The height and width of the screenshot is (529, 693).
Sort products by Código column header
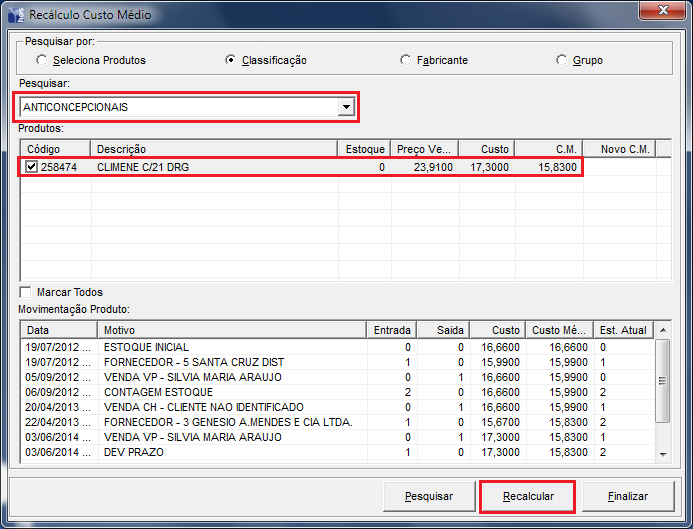click(54, 149)
